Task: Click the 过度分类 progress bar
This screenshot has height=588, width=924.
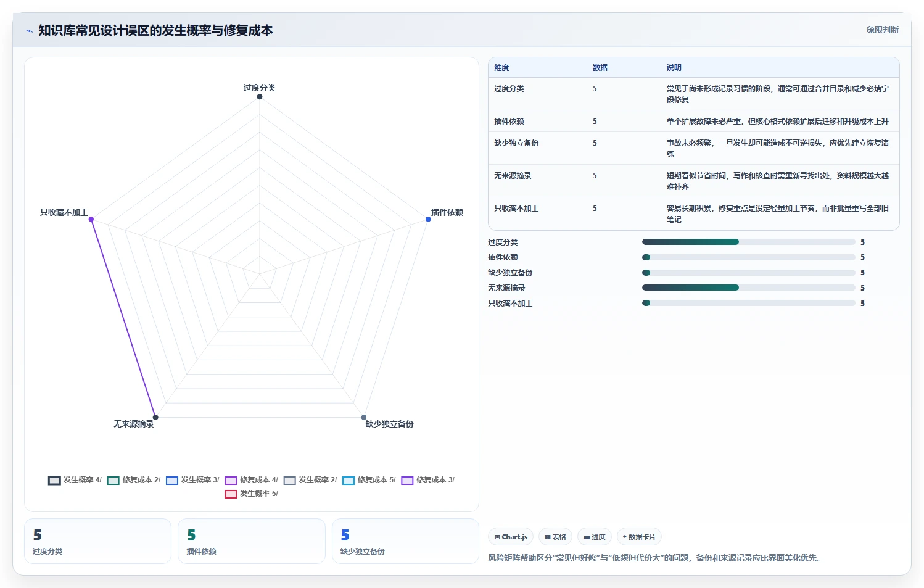Action: (748, 242)
